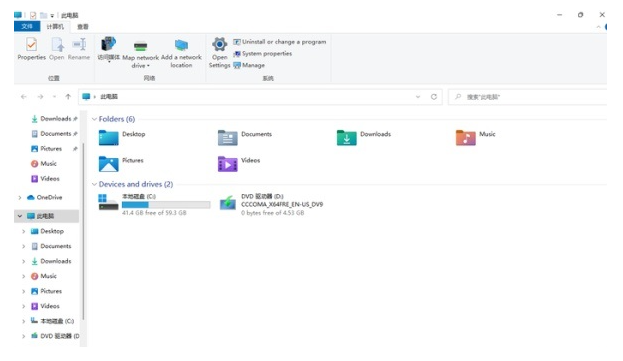The height and width of the screenshot is (361, 623).
Task: Open the quick access toolbar customize dropdown
Action: point(52,16)
